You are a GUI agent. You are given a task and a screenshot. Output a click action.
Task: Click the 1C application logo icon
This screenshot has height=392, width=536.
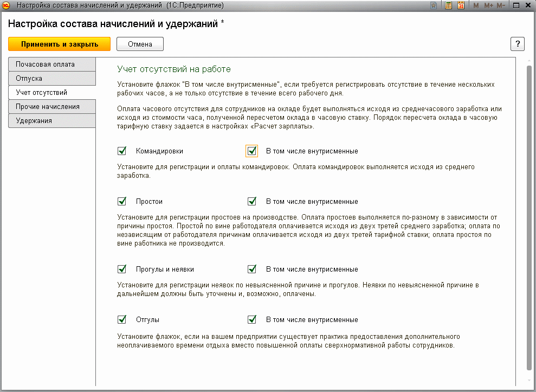(6, 5)
